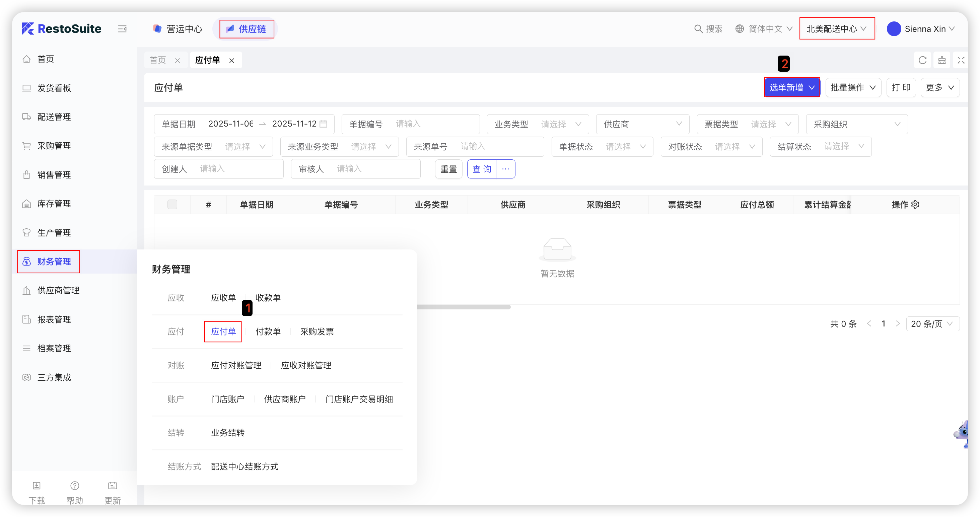Click the search magnifier icon
The image size is (980, 517).
click(698, 29)
